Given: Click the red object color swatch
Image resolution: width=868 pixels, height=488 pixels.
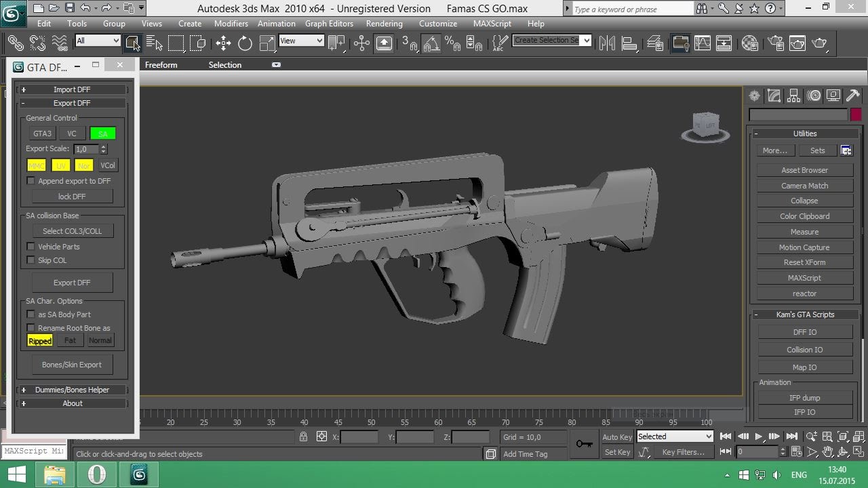Looking at the screenshot, I should click(856, 115).
